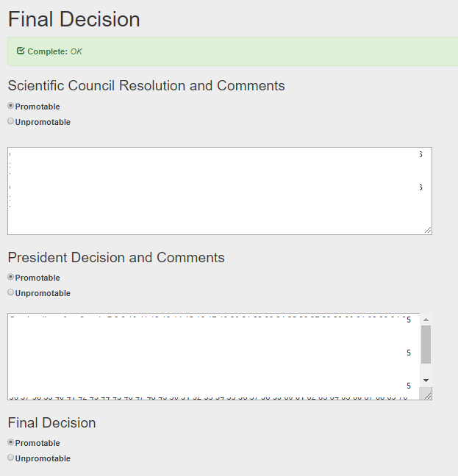Click the President Decision and Comments heading
458x476 pixels.
point(116,257)
